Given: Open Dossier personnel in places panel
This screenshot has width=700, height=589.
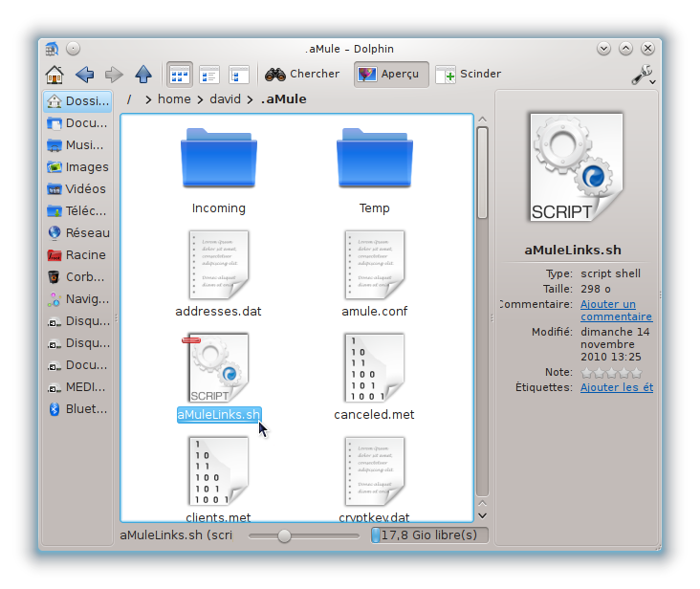Looking at the screenshot, I should pos(78,101).
